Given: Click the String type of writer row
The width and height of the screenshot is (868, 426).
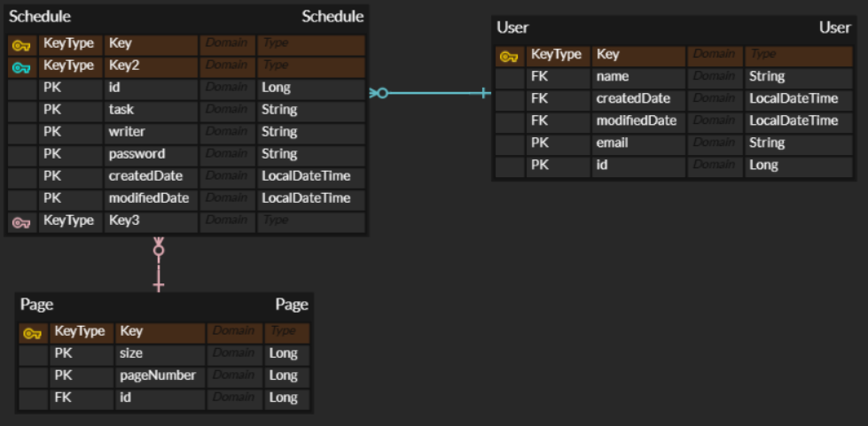Looking at the screenshot, I should click(311, 134).
